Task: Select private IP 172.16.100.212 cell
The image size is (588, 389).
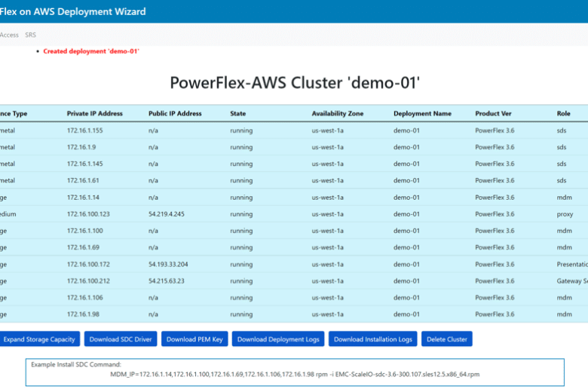Action: point(88,280)
